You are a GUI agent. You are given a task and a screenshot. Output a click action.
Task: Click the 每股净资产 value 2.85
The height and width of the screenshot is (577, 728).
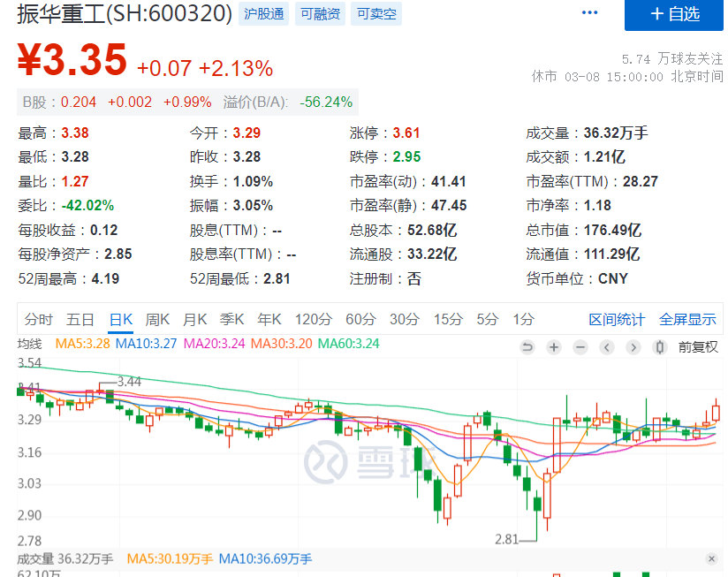(118, 254)
